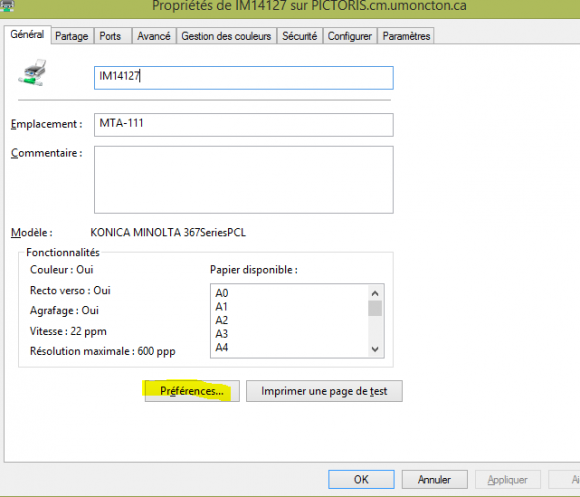Click the printer icon beside the name field
This screenshot has width=580, height=497.
(33, 73)
